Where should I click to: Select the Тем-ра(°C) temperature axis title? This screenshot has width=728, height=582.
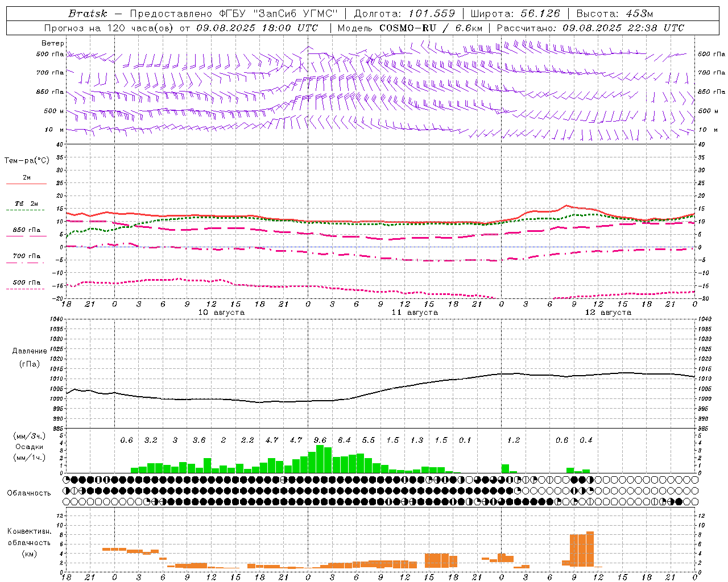27,161
